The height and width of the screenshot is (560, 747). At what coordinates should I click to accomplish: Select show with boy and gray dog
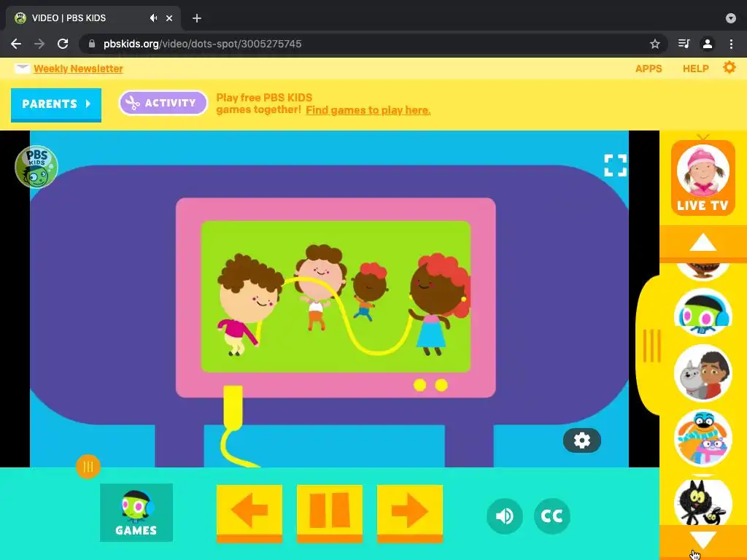point(703,374)
